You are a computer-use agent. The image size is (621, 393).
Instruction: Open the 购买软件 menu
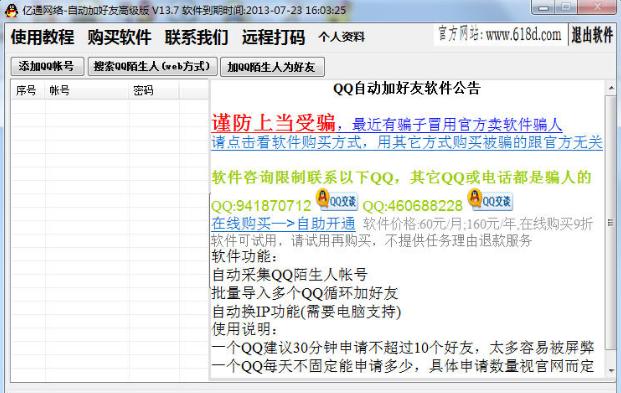(x=119, y=37)
